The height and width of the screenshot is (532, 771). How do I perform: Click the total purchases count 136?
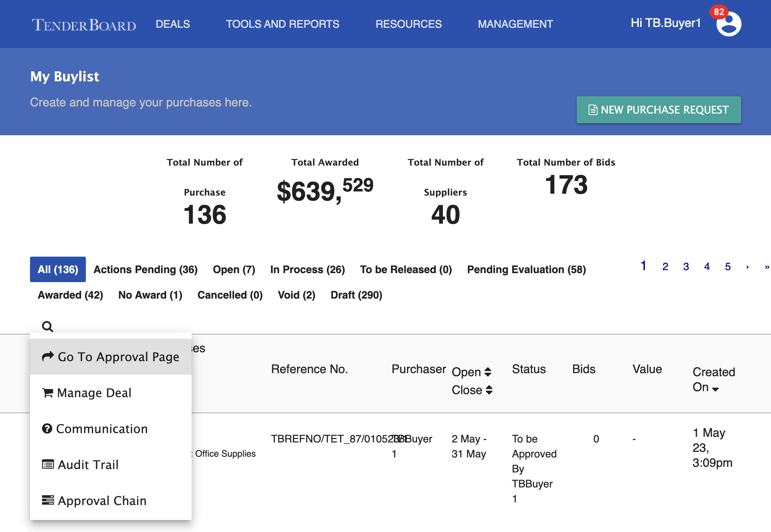(x=205, y=215)
